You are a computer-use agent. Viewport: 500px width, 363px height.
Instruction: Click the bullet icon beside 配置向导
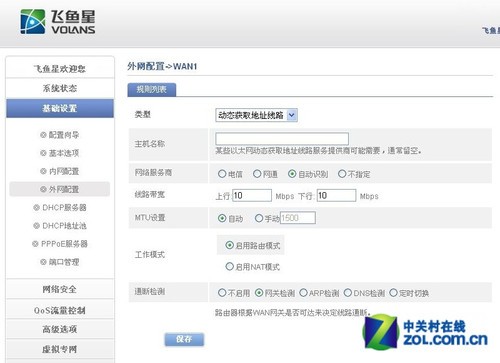click(x=43, y=135)
